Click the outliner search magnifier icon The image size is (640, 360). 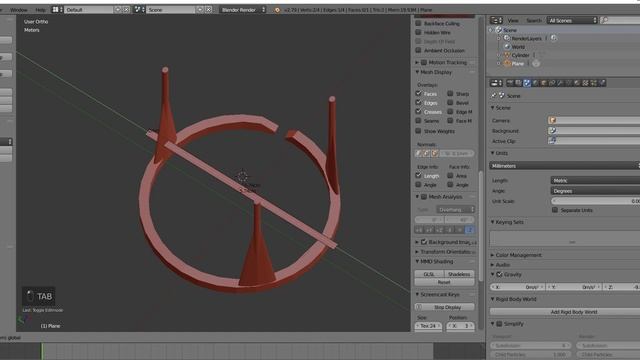604,20
